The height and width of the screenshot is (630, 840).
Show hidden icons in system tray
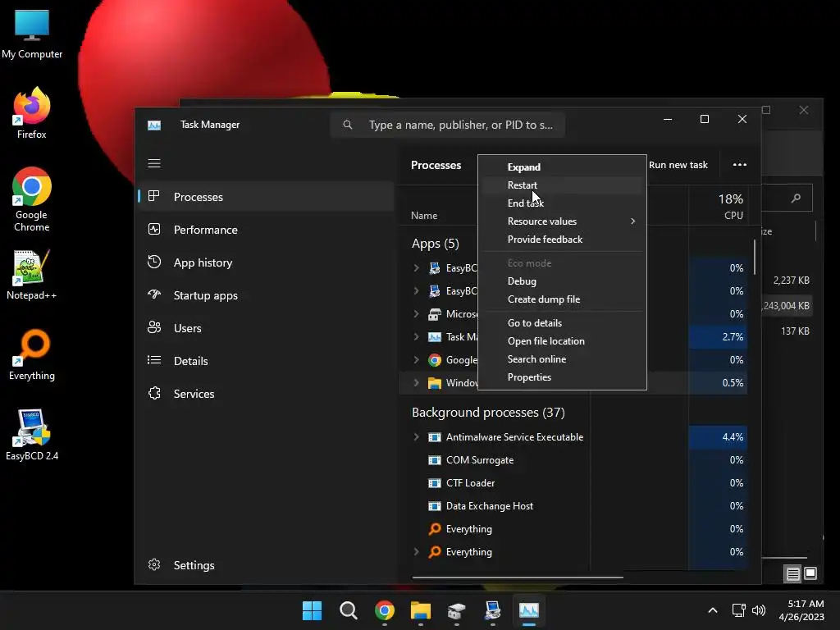[713, 610]
